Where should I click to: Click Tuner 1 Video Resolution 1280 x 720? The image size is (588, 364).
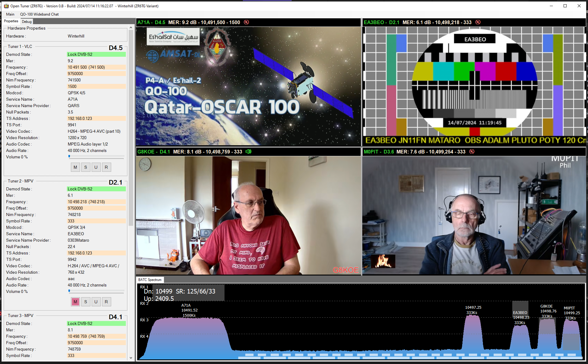(x=77, y=138)
